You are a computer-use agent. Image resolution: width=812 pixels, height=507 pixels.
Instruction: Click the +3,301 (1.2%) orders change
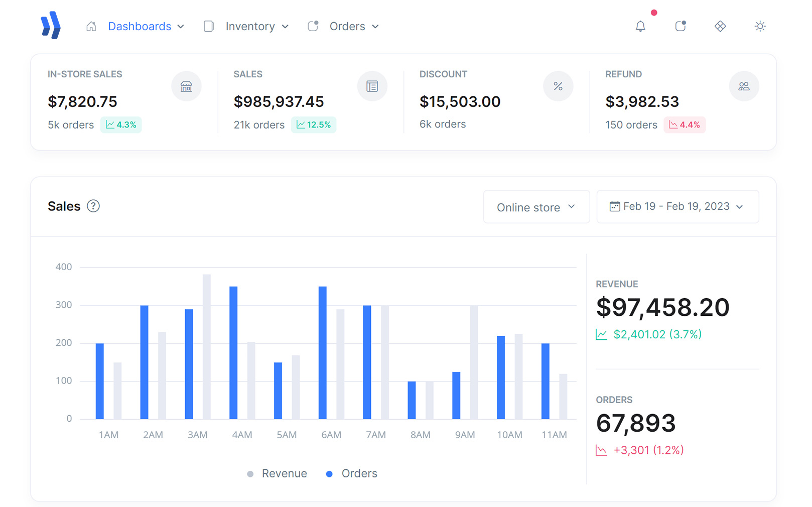click(648, 450)
